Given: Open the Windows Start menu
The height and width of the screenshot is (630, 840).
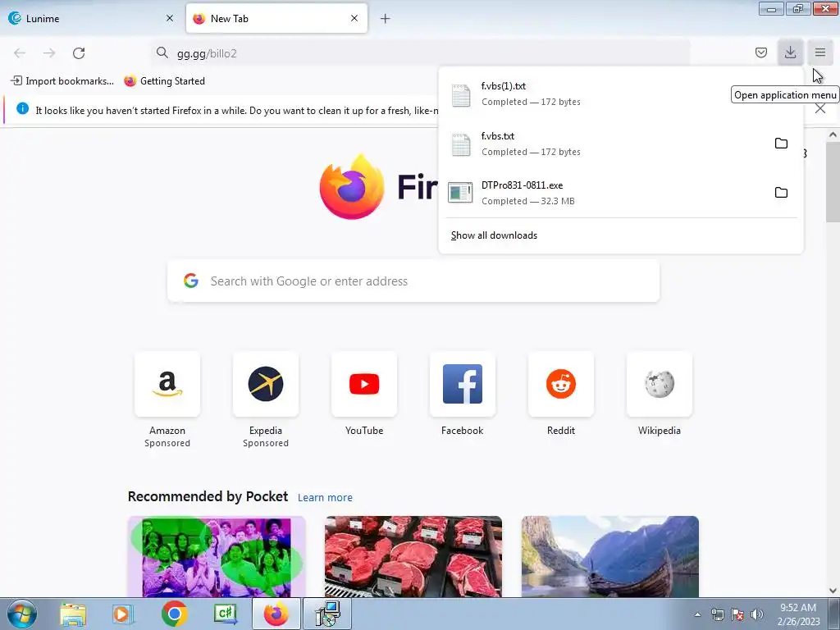Looking at the screenshot, I should (x=22, y=614).
